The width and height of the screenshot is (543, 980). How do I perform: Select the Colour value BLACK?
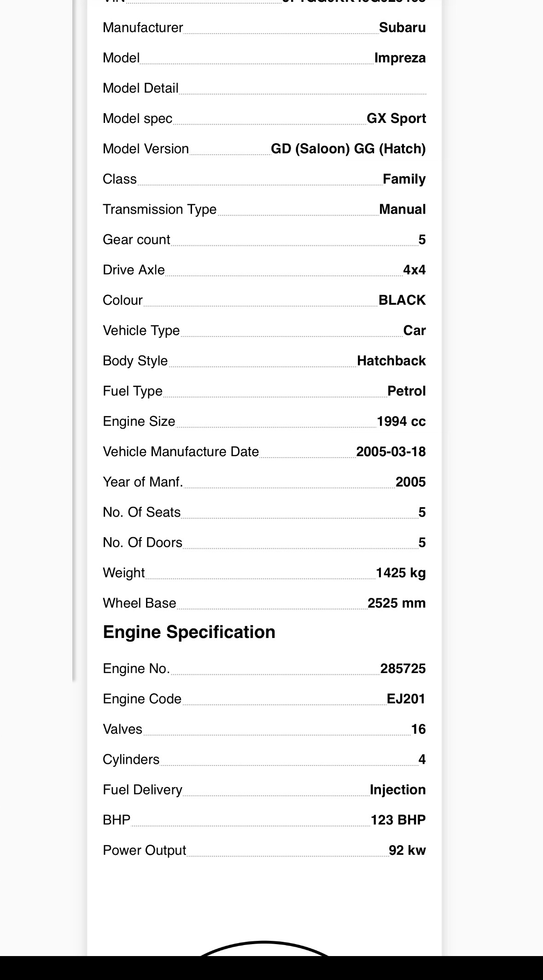tap(402, 300)
